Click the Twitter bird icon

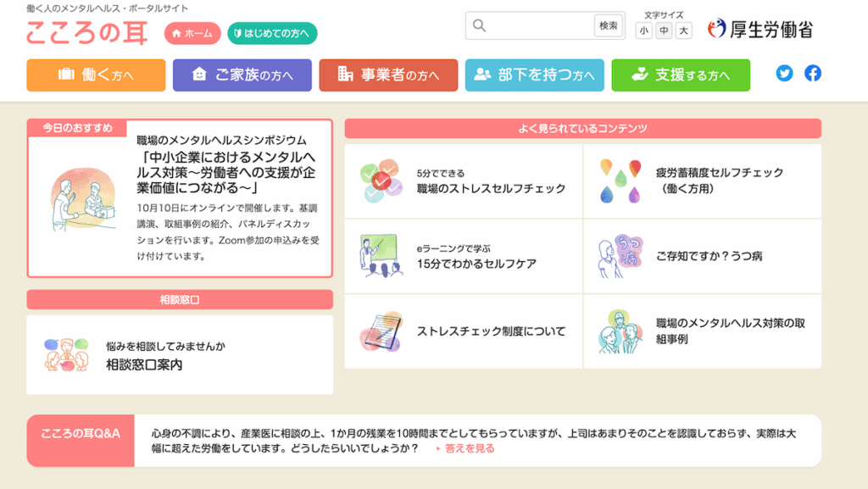click(784, 74)
